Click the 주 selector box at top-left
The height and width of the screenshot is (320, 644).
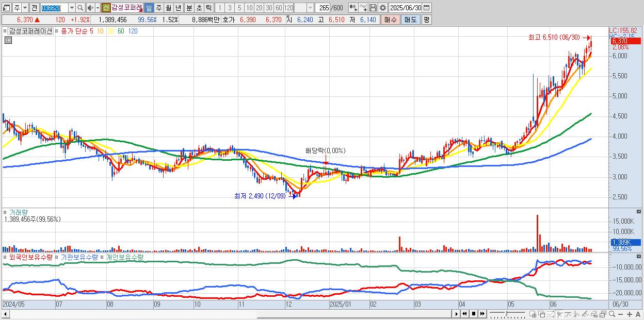point(17,8)
